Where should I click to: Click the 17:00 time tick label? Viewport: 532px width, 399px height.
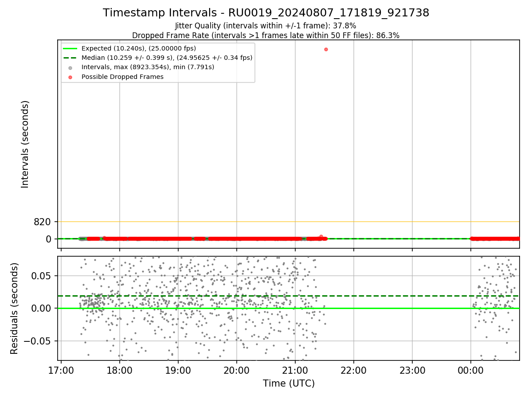tap(61, 370)
